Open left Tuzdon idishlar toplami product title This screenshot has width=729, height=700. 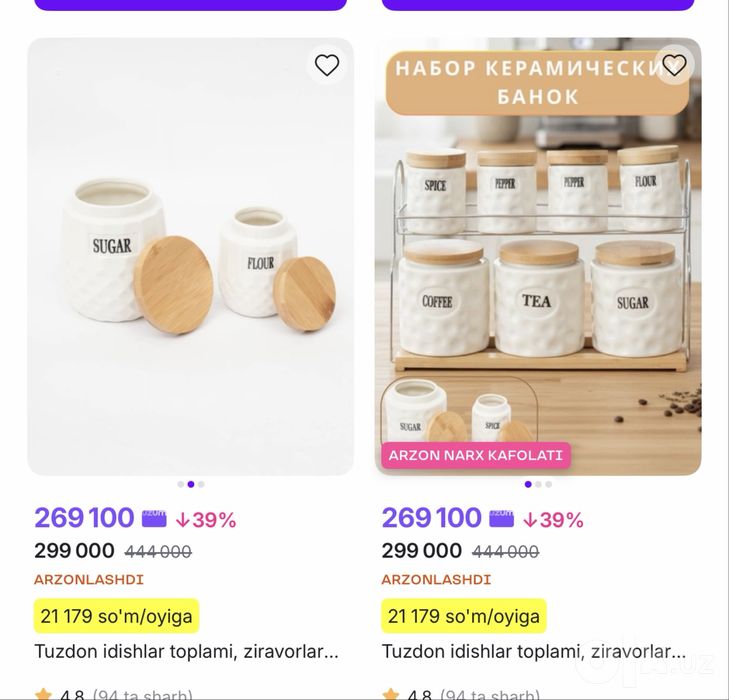coord(186,652)
